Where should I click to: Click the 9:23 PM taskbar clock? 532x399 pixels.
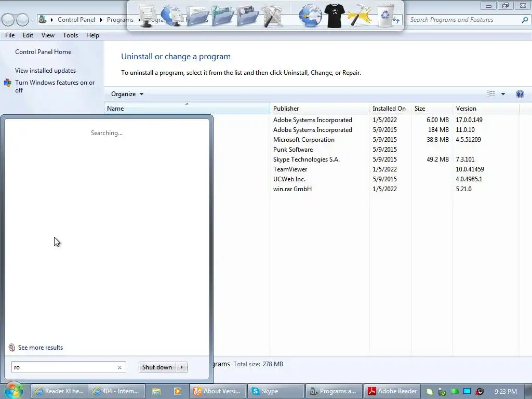[x=506, y=392]
